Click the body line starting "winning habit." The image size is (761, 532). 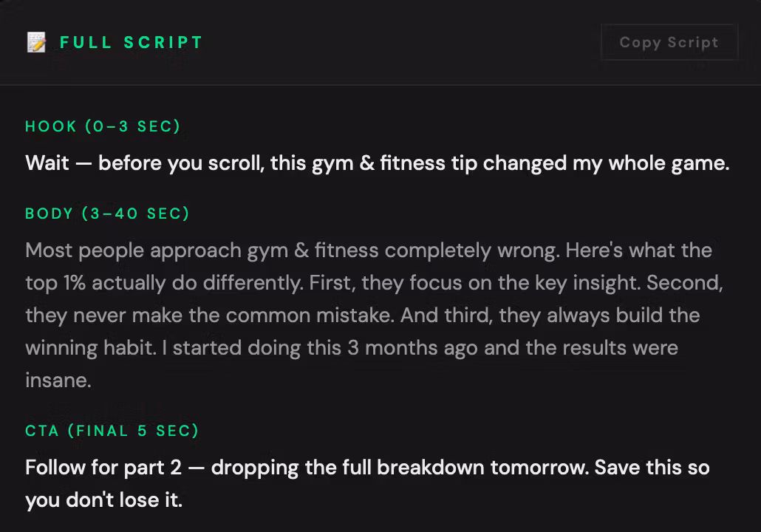352,348
